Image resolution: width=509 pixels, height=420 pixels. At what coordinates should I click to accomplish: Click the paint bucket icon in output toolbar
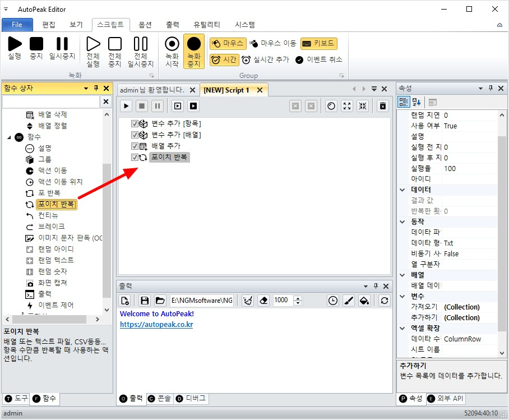click(x=364, y=301)
